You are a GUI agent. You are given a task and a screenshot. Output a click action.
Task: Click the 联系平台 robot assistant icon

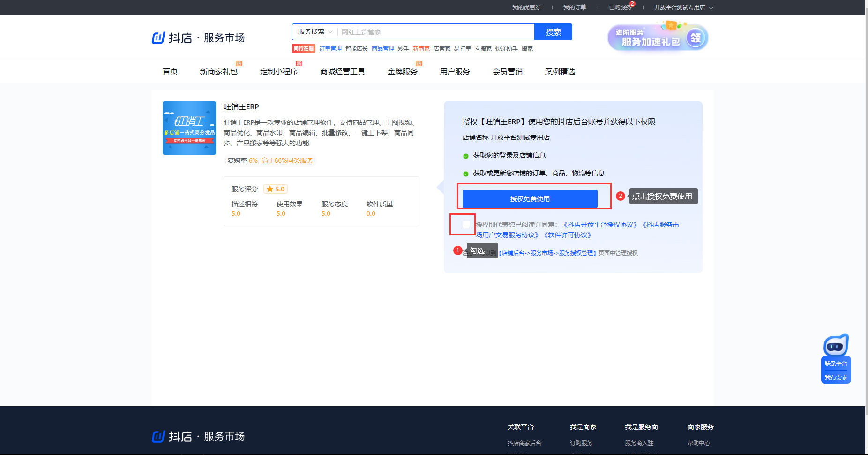(x=836, y=345)
